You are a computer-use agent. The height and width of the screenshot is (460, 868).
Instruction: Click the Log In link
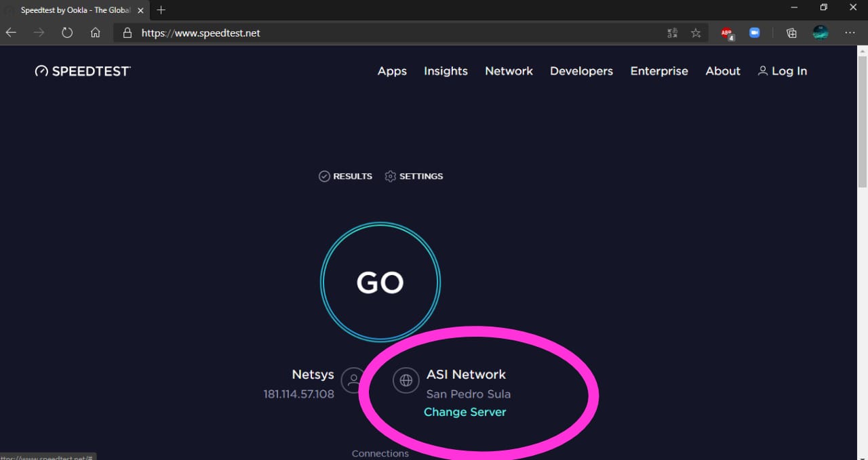783,71
